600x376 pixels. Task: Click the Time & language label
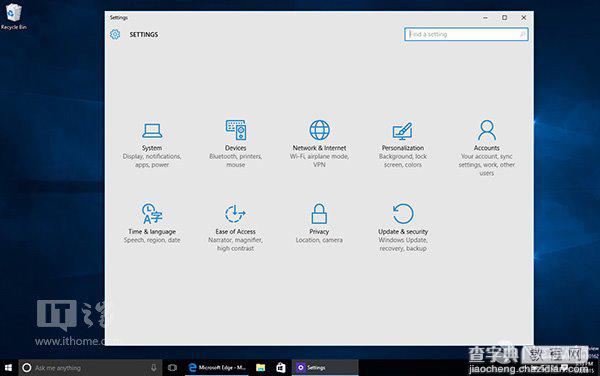152,232
